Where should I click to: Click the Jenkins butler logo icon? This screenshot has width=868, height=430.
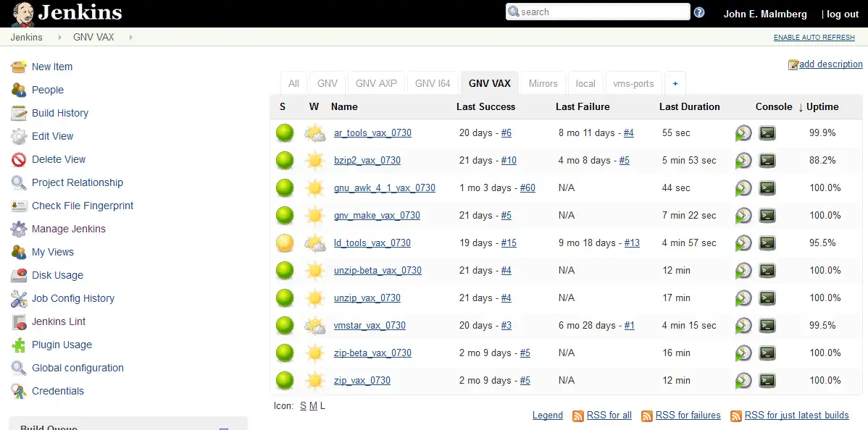pos(23,14)
